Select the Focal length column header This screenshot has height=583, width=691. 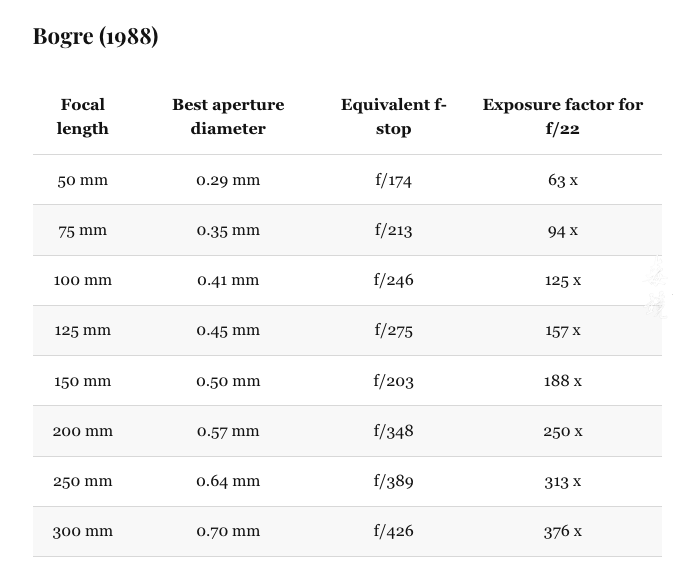point(82,116)
